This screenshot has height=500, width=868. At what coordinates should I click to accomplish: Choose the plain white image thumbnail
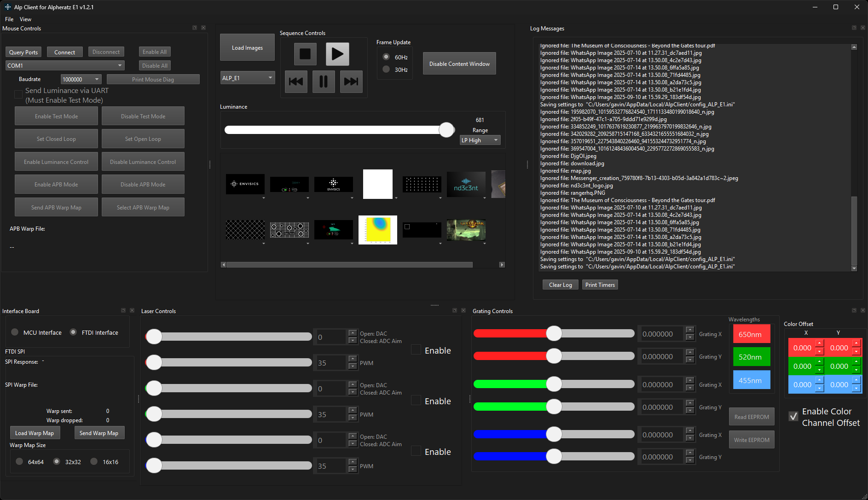[x=378, y=184]
